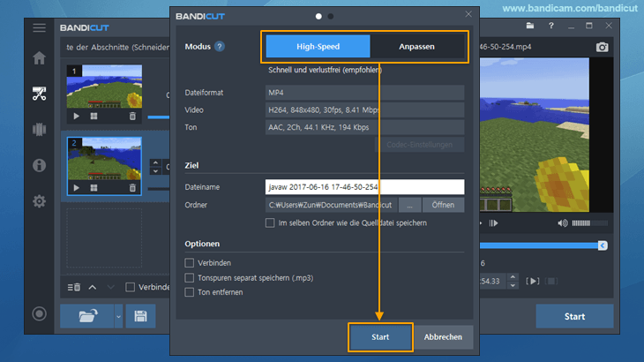Expand the open file dropdown arrow
The image size is (644, 362).
click(x=119, y=316)
